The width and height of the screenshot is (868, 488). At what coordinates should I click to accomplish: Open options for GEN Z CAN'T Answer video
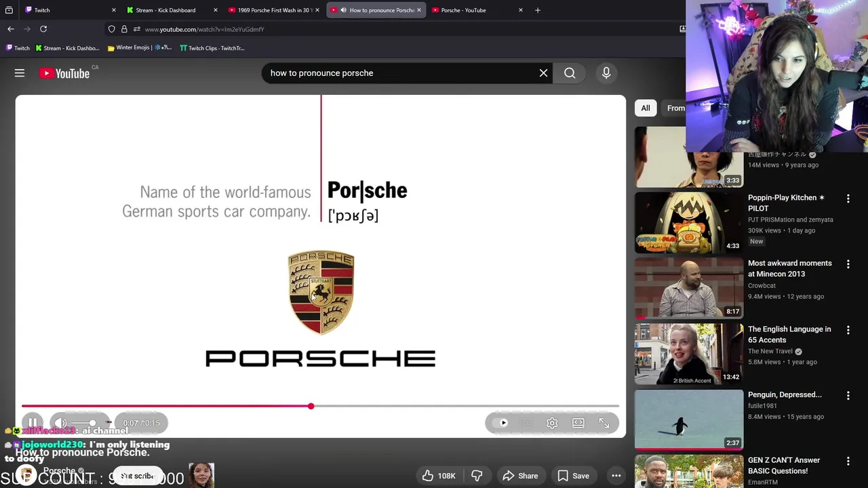click(x=848, y=462)
